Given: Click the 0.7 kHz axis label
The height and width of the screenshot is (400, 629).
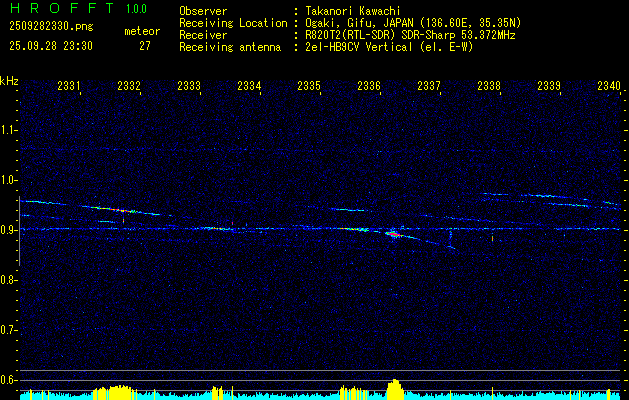Looking at the screenshot, I should click(8, 330).
